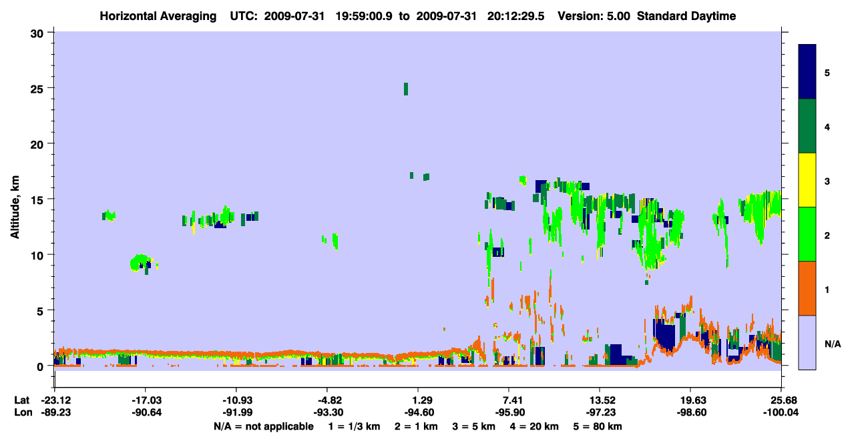Screen dimensions: 868x445
Task: Click longitude value -97.23
Action: point(600,412)
